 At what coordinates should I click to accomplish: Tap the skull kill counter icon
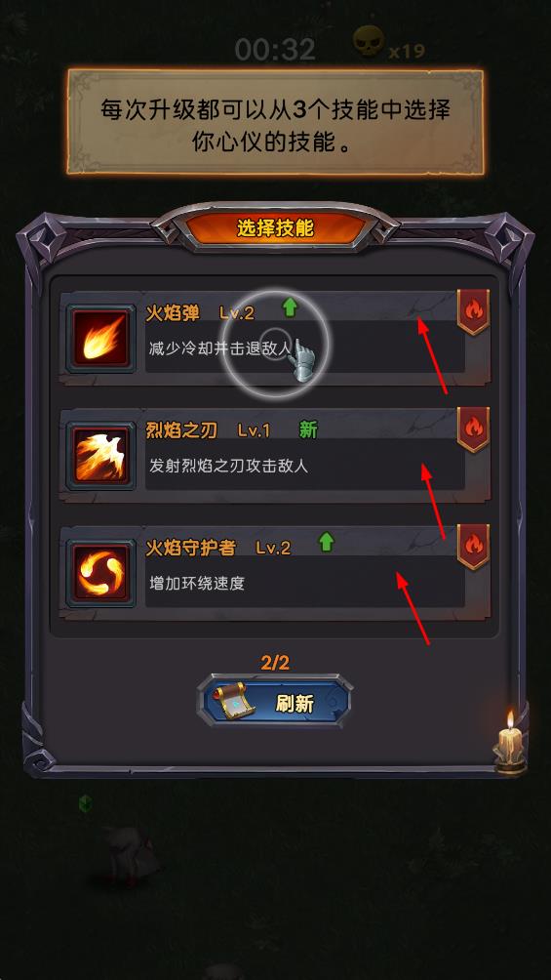[368, 42]
